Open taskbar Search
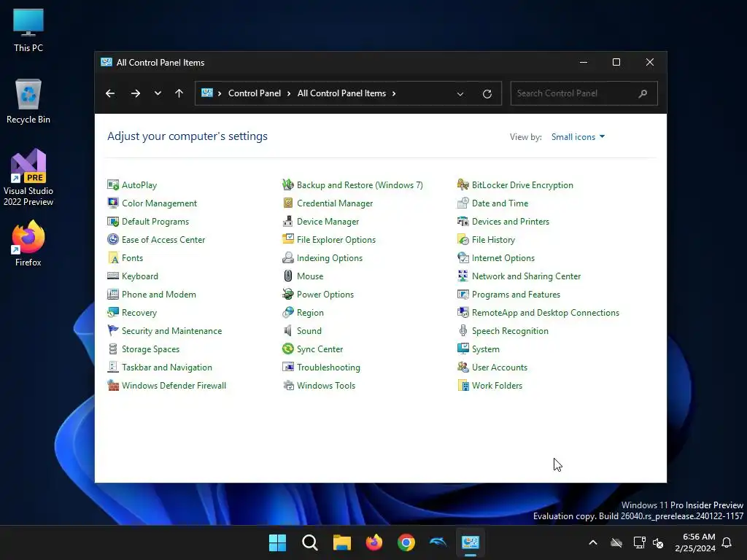Viewport: 747px width, 560px height. 309,542
